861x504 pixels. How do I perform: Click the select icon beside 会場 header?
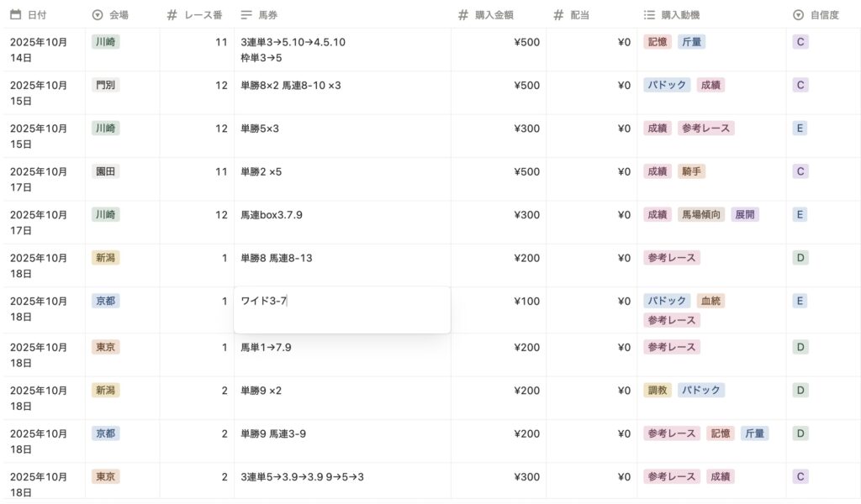click(x=98, y=15)
